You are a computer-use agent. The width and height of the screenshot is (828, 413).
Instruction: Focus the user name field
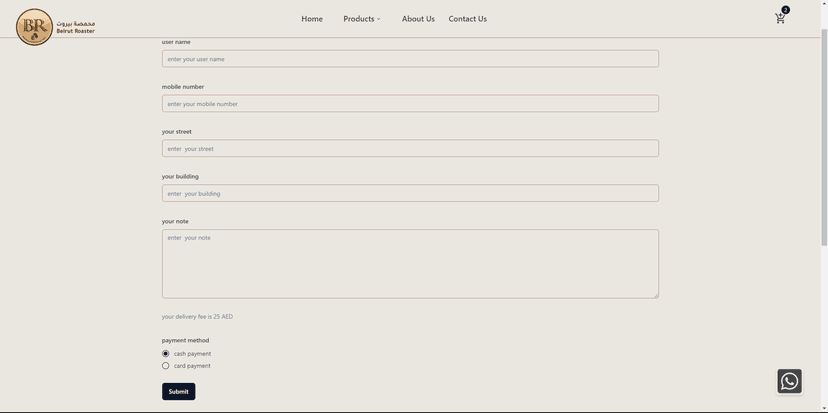click(x=410, y=59)
